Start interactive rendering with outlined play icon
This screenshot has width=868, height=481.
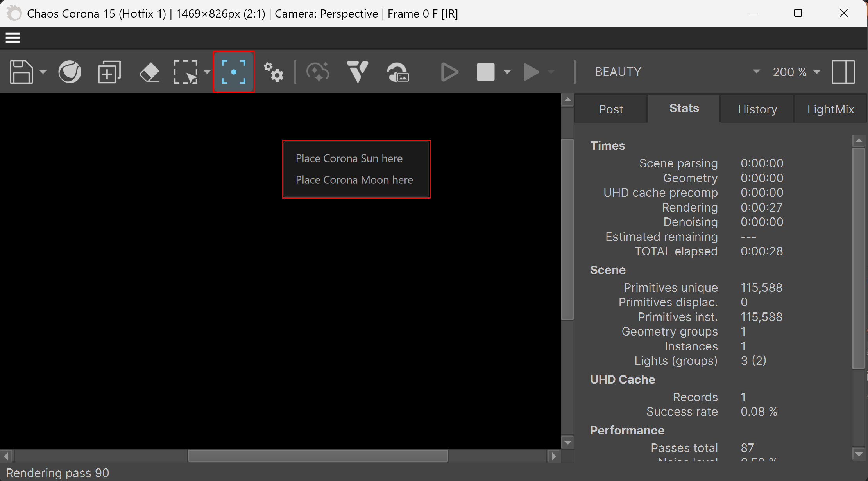coord(449,72)
